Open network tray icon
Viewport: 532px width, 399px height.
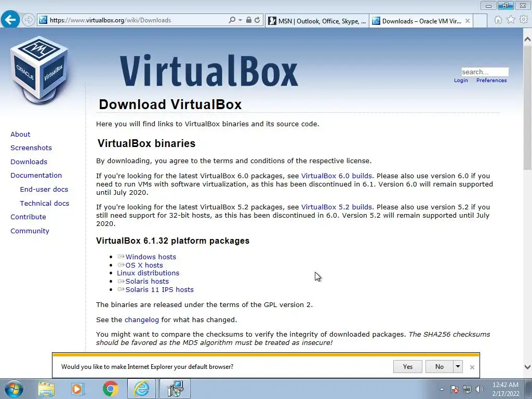point(467,389)
